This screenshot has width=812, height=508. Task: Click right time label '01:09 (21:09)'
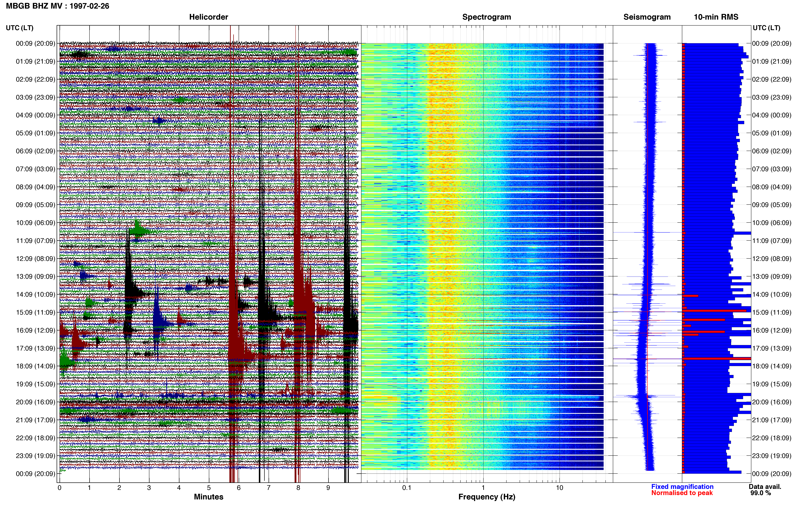click(x=772, y=61)
